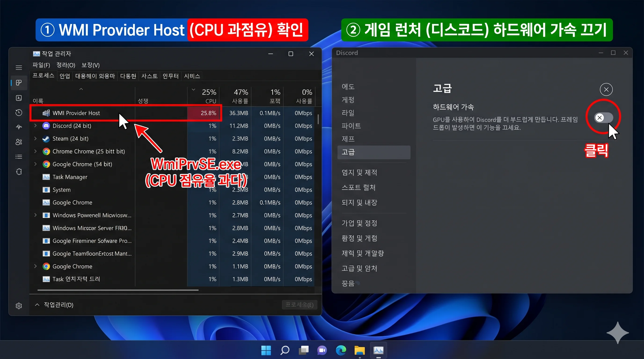Open File Explorer from the taskbar
The width and height of the screenshot is (644, 359).
coord(359,350)
